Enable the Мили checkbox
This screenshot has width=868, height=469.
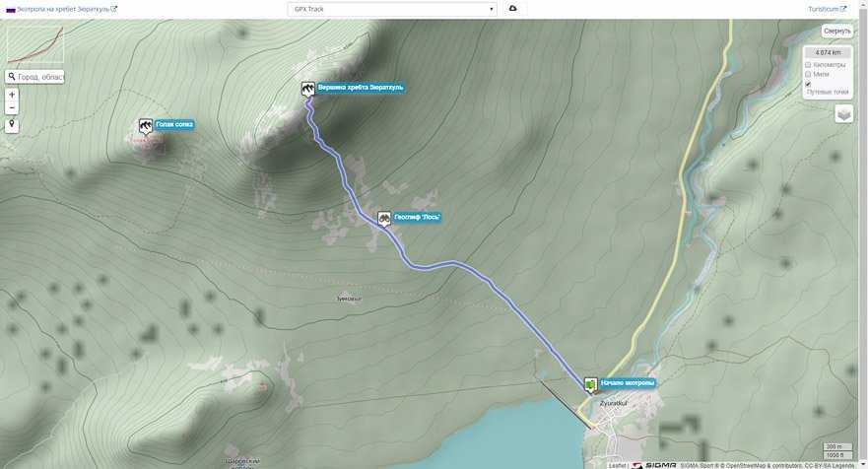[808, 74]
